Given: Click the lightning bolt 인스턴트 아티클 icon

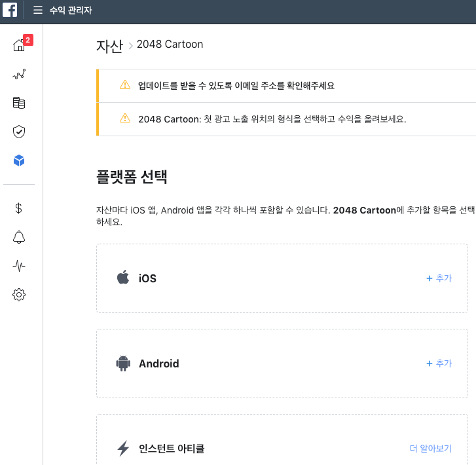Looking at the screenshot, I should pyautogui.click(x=123, y=448).
